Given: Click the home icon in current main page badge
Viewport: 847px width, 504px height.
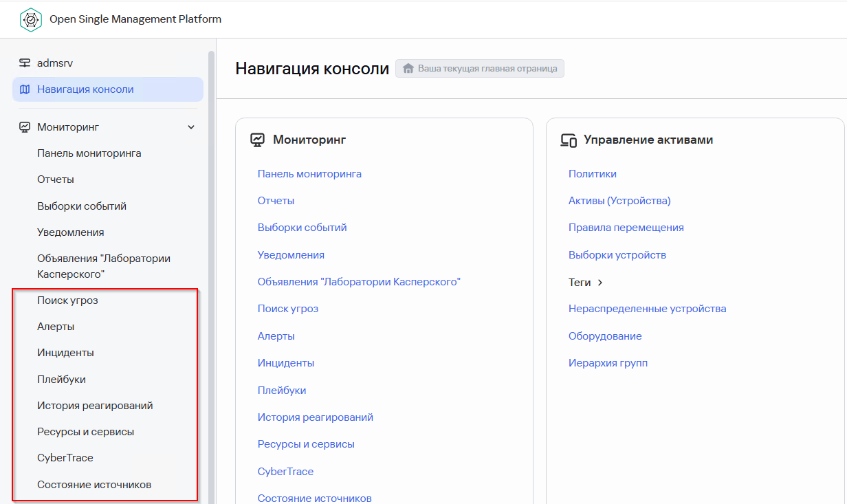Looking at the screenshot, I should [x=408, y=69].
